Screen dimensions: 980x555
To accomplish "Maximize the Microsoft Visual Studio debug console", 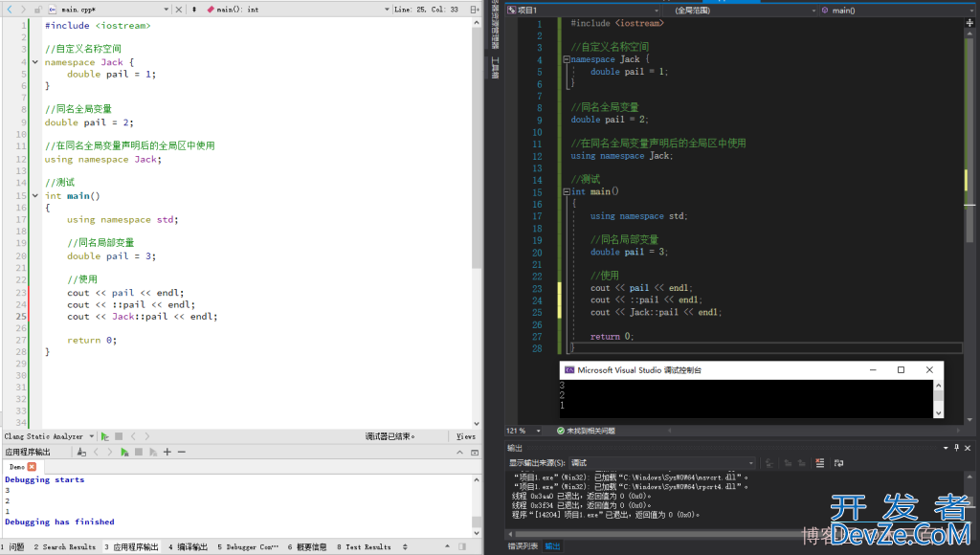I will click(x=901, y=370).
